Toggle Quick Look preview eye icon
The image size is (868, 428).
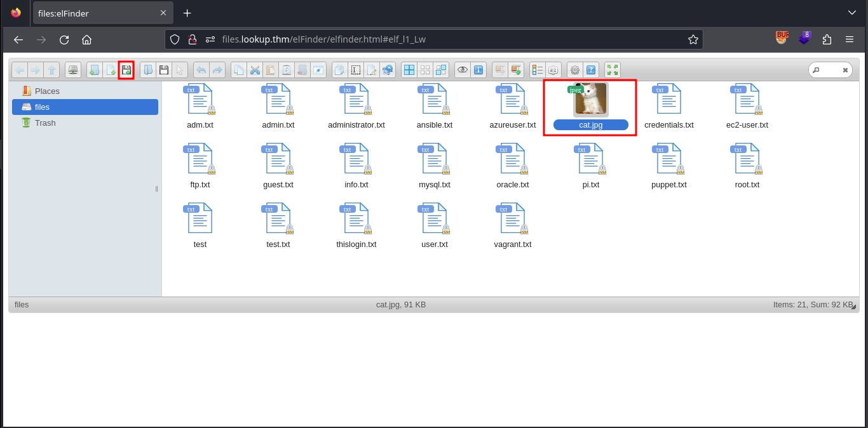click(462, 70)
